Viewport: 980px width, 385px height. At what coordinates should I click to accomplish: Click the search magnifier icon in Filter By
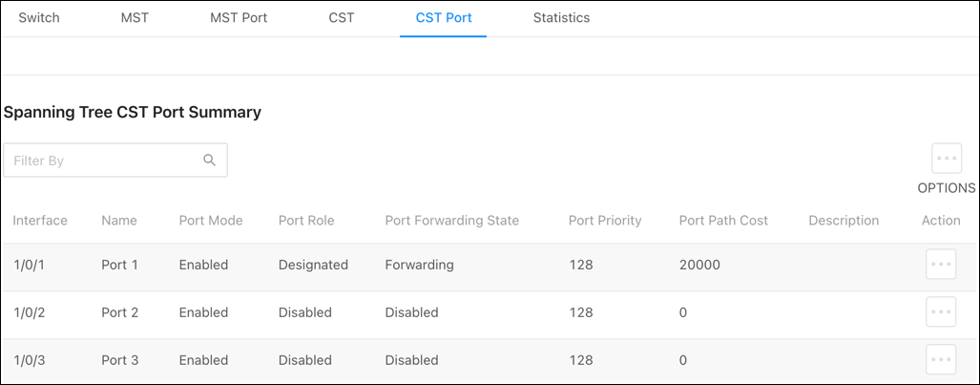coord(209,160)
